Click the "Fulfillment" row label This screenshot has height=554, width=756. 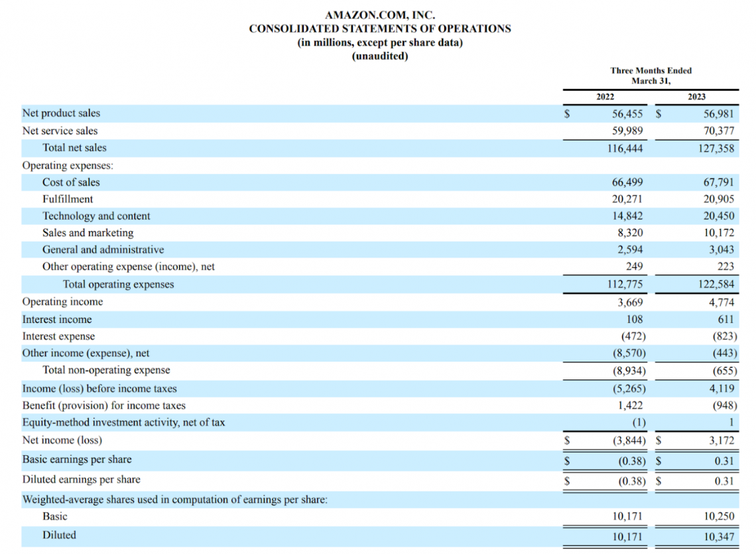68,199
